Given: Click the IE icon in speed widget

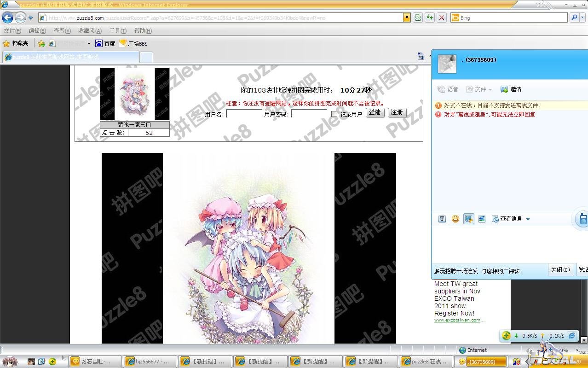Looking at the screenshot, I should (572, 336).
